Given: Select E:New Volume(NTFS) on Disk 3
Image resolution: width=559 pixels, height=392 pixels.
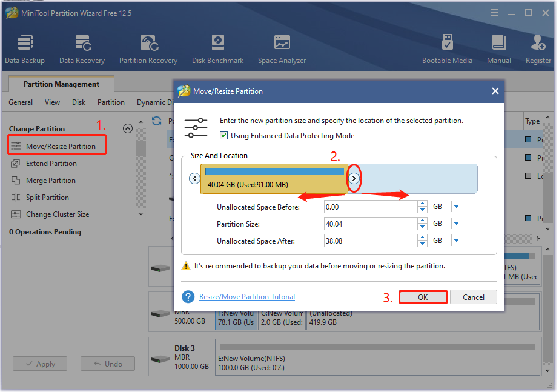Looking at the screenshot, I should [377, 357].
